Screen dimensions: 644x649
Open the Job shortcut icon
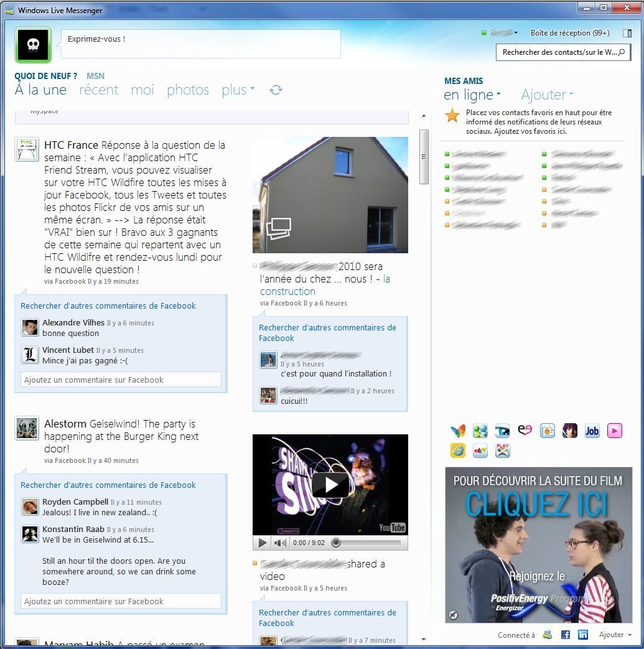coord(592,431)
